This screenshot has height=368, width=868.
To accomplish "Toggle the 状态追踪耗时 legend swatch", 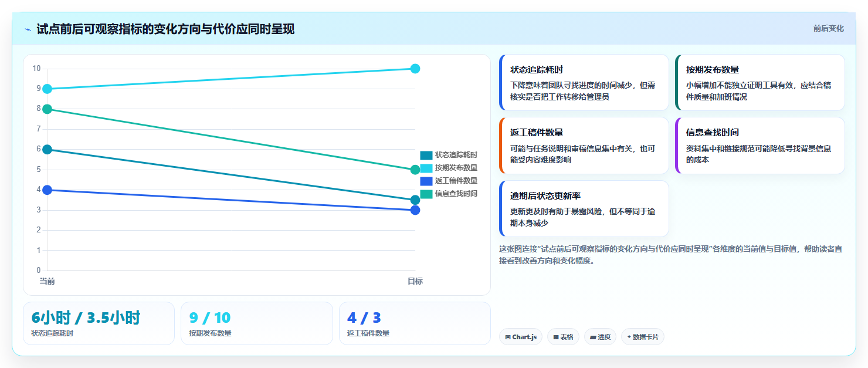I will pos(426,155).
